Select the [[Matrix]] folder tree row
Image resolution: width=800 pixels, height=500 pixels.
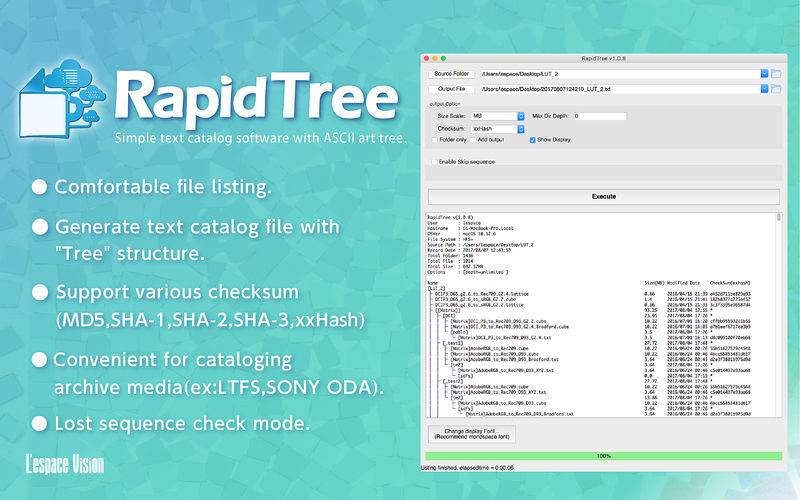pyautogui.click(x=447, y=310)
